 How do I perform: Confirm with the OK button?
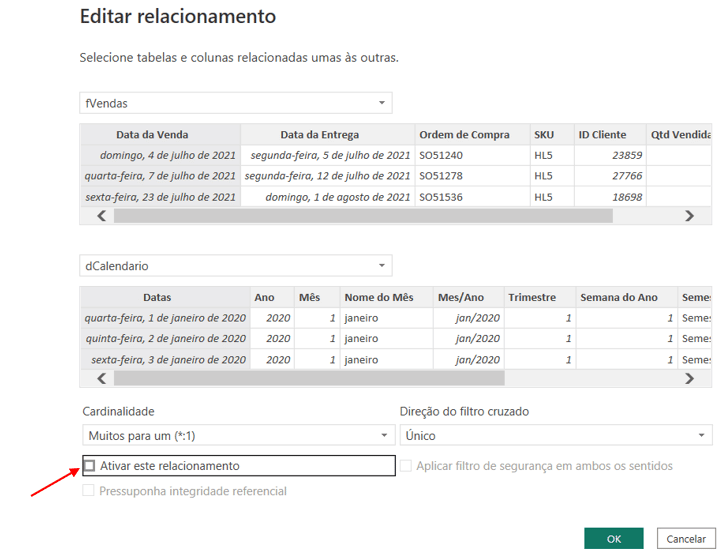(x=613, y=538)
